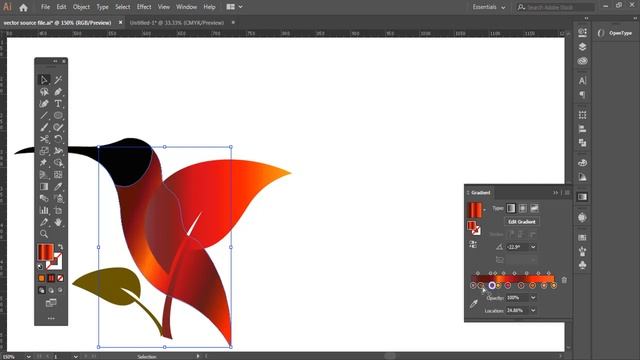Choose Freeform gradient type

coord(534,208)
